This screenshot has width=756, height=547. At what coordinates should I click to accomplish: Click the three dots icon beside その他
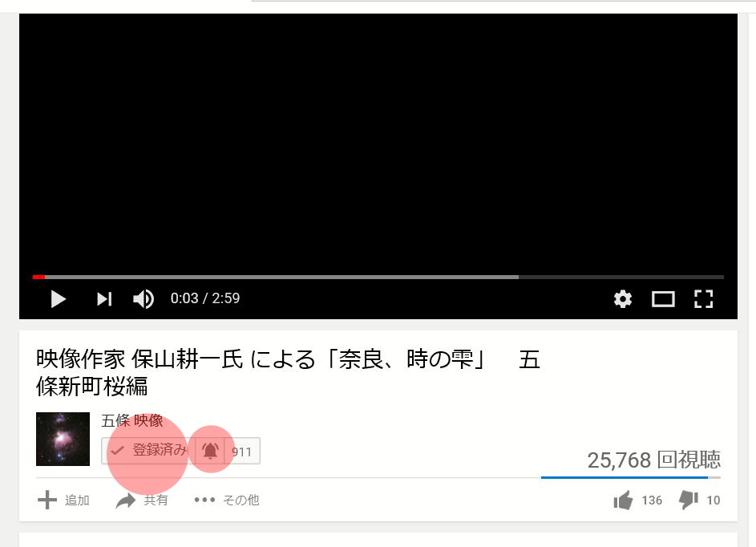pyautogui.click(x=204, y=500)
